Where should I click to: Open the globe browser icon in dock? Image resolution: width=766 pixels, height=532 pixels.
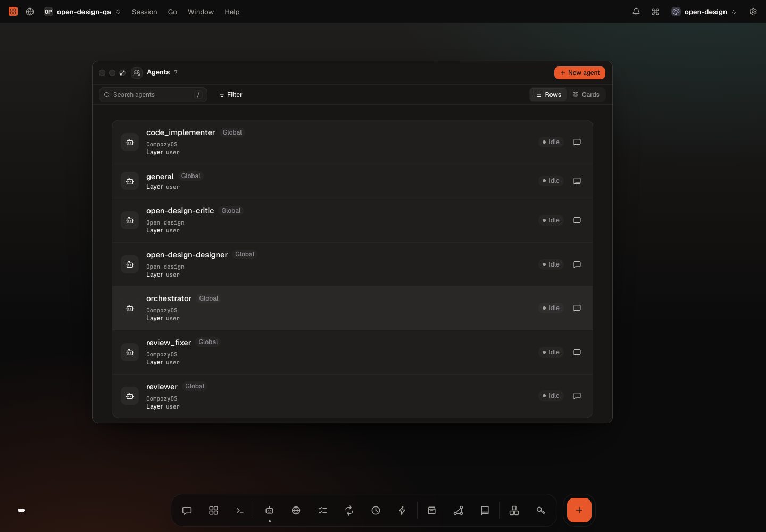[296, 510]
